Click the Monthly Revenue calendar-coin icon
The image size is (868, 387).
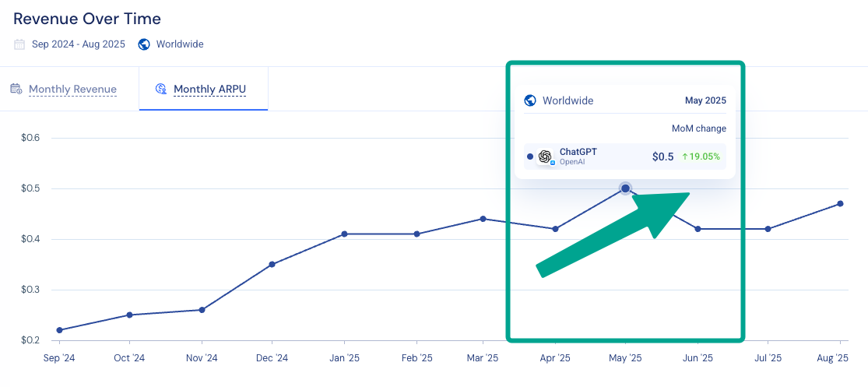tap(16, 89)
